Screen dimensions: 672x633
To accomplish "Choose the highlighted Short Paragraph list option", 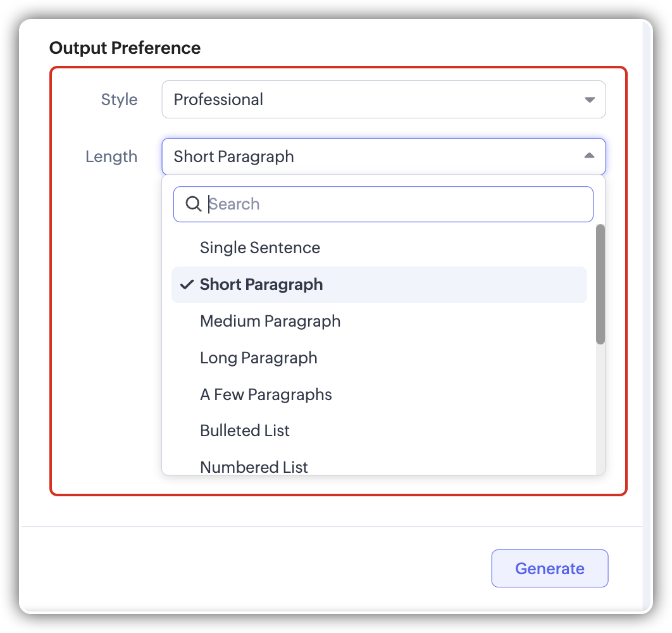I will pos(380,285).
